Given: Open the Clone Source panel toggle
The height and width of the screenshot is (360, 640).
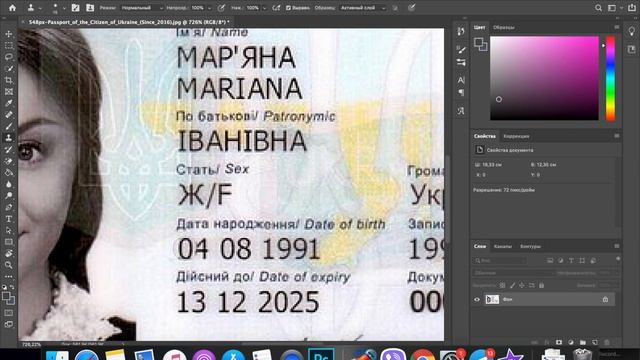Looking at the screenshot, I should [x=90, y=8].
